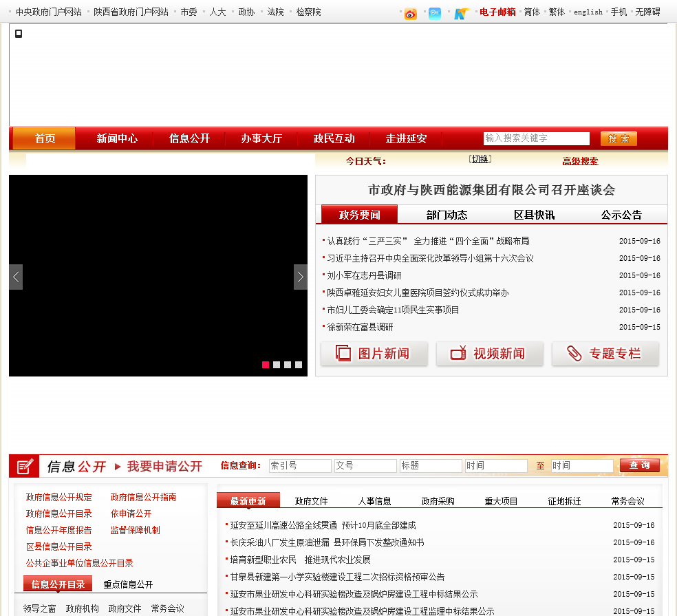Switch to the 重大项目 tab
Viewport: 677px width, 616px height.
tap(501, 501)
